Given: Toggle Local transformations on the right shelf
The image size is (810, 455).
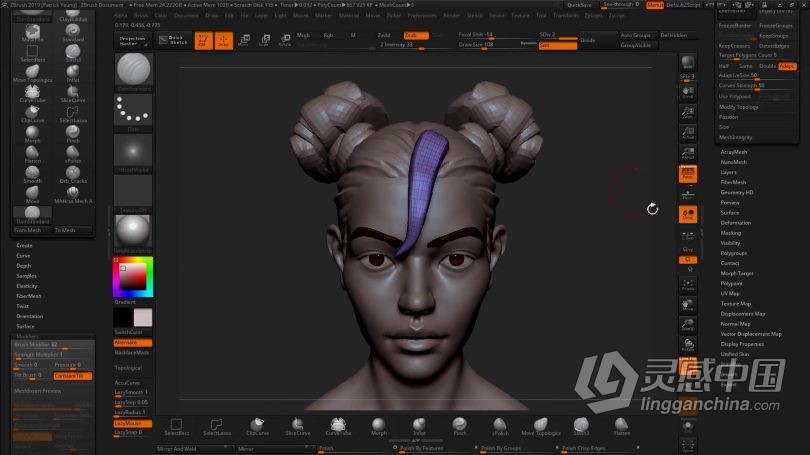Looking at the screenshot, I should pos(688,214).
